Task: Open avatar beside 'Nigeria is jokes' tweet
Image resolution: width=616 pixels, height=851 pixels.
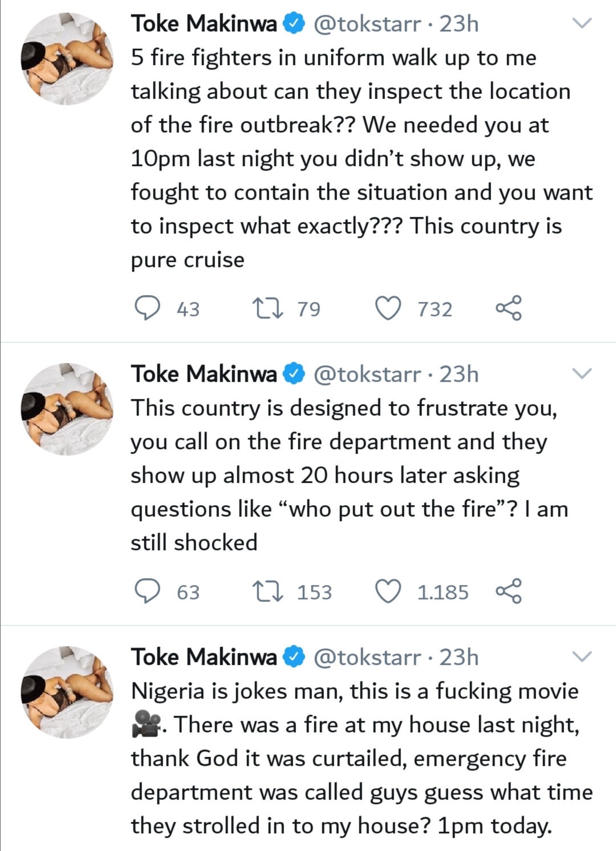Action: pyautogui.click(x=67, y=692)
